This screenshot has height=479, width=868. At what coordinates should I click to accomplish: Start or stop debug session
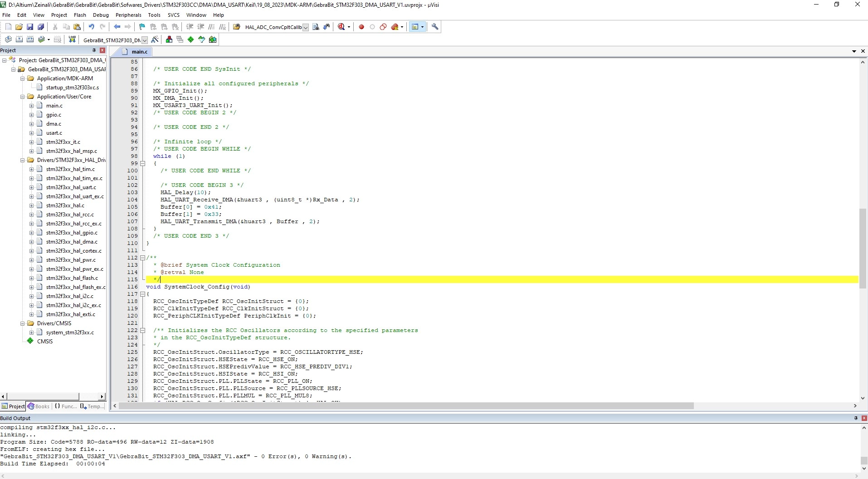pyautogui.click(x=341, y=27)
